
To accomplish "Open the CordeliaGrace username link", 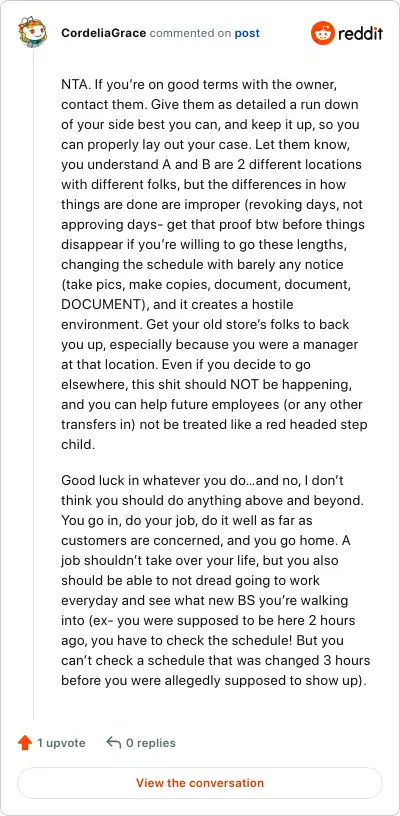I will tap(104, 33).
